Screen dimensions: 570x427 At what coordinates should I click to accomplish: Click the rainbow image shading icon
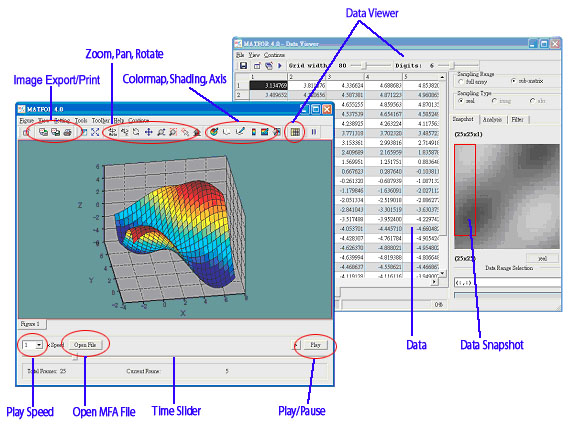265,132
